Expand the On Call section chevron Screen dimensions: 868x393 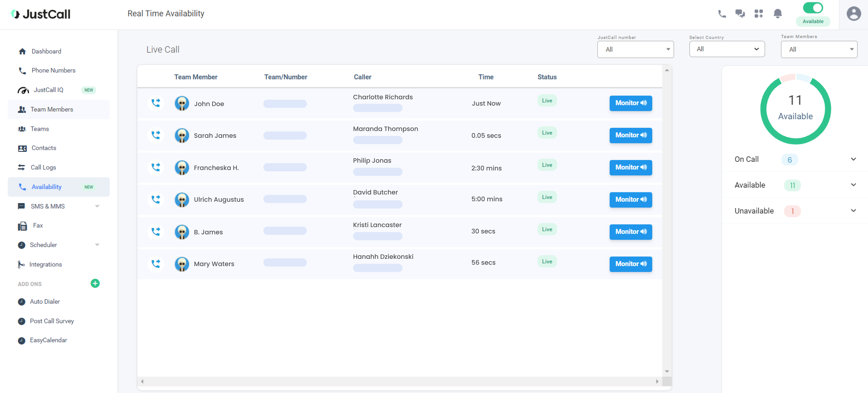(x=853, y=159)
